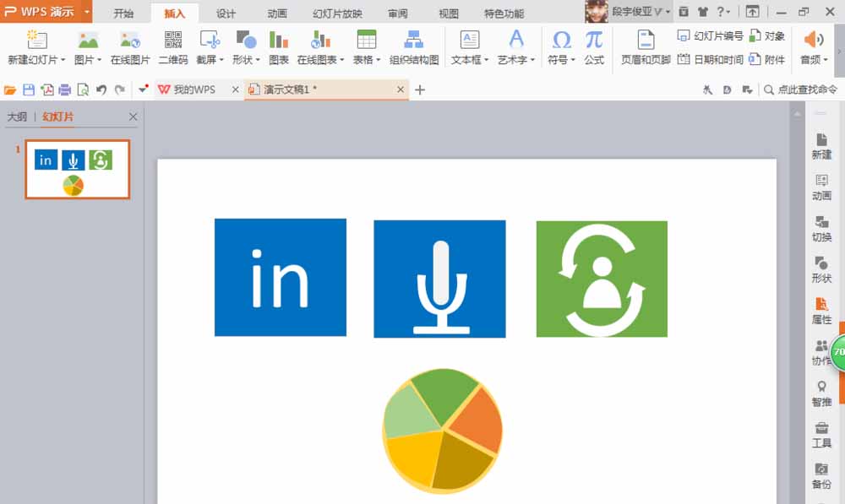Close the 演示文稿1 document tab

[401, 89]
